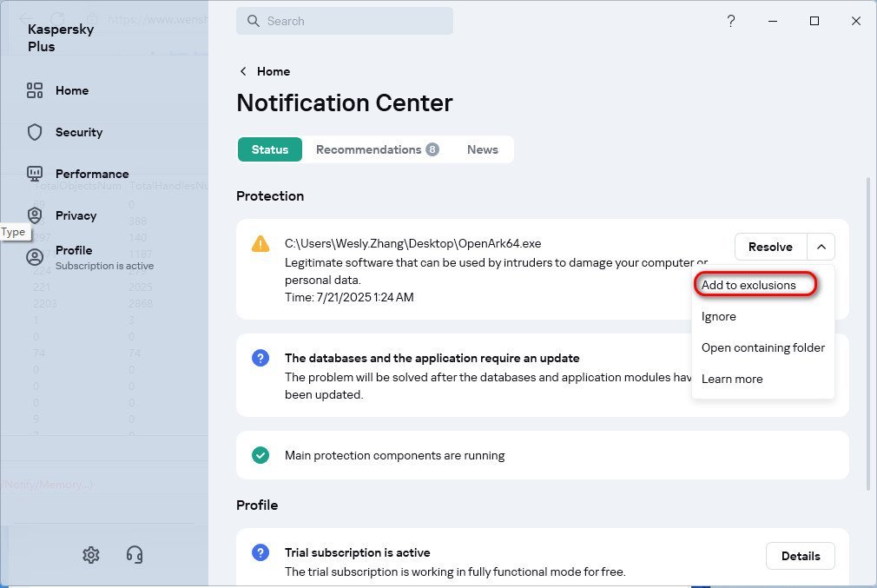The image size is (877, 588).
Task: Choose Add to exclusions from menu
Action: coord(748,286)
